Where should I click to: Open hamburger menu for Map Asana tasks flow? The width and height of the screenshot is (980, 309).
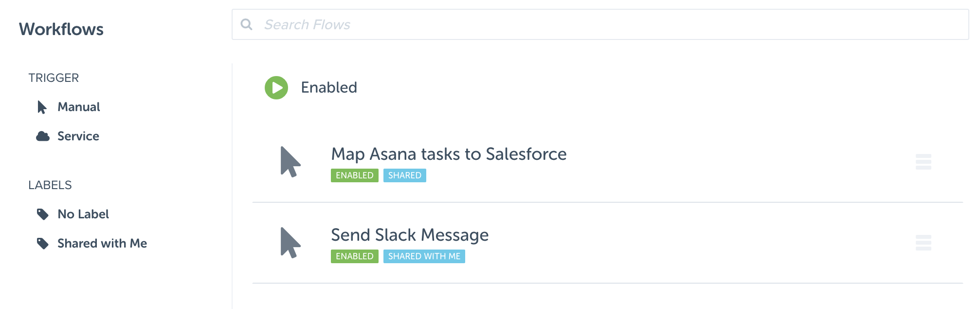coord(923,162)
